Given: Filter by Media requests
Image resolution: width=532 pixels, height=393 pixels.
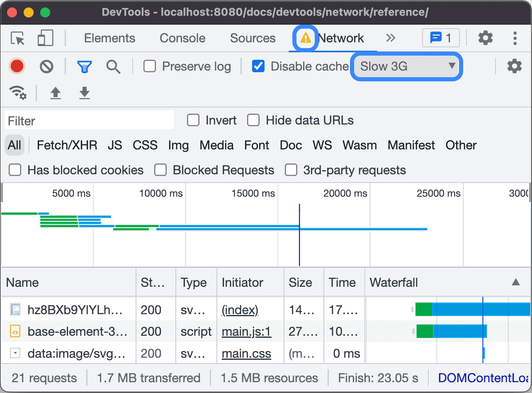Looking at the screenshot, I should [x=216, y=145].
